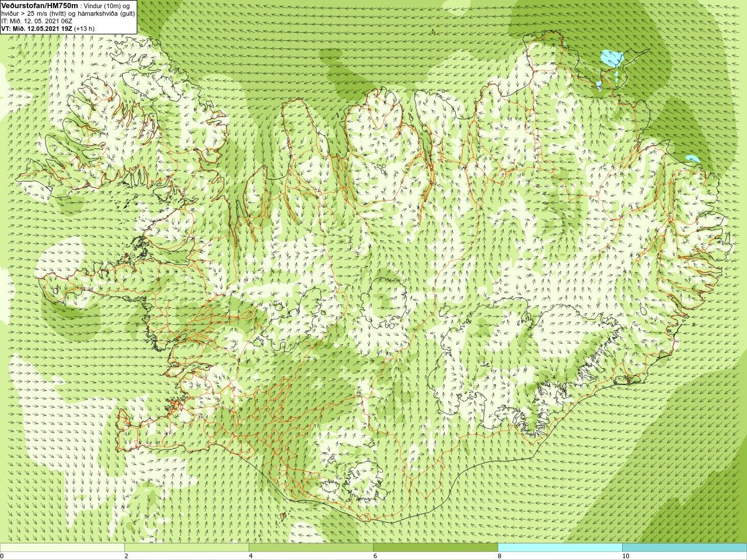
Task: Click the "6" scale label
Action: click(375, 556)
